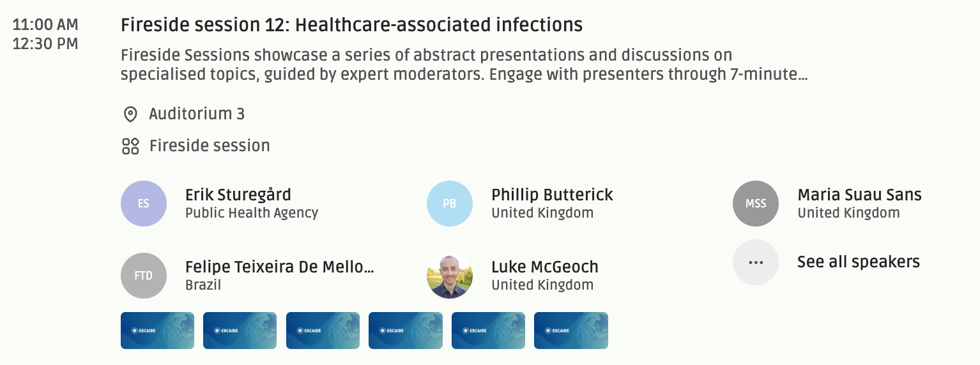
Task: Open the Fireside session 12 title
Action: click(x=351, y=25)
